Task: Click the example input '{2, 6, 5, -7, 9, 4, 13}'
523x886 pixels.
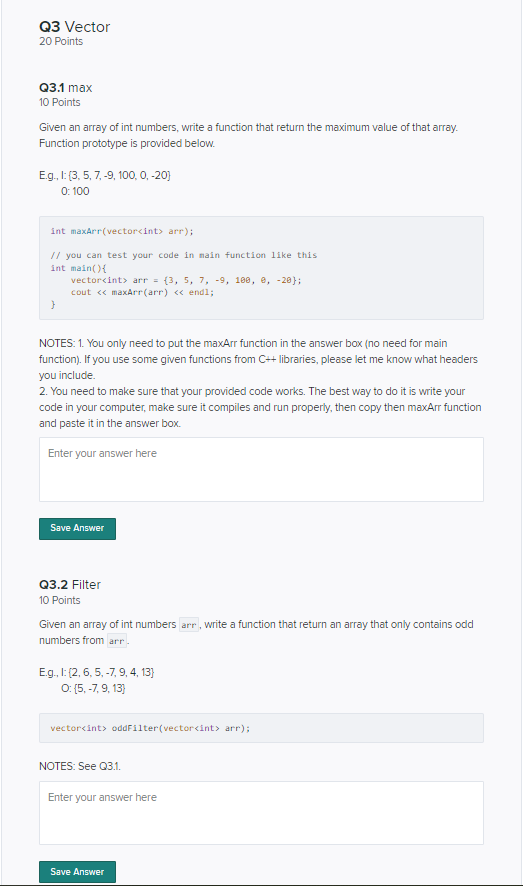Action: coord(111,672)
